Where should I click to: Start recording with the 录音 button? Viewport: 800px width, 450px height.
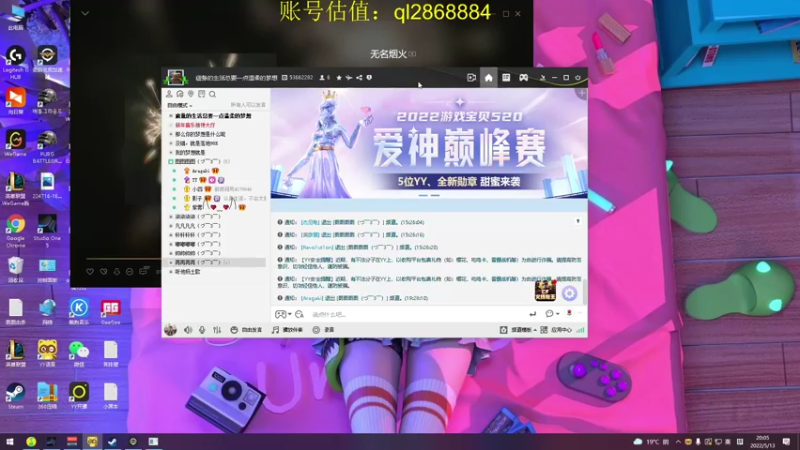323,330
